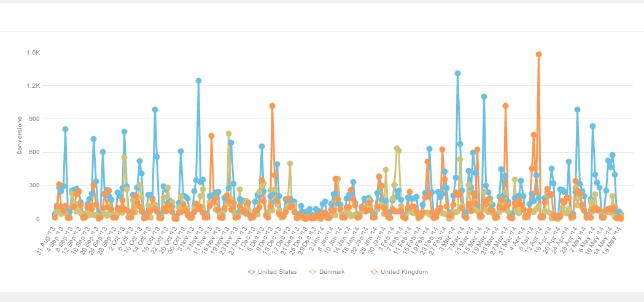Click the blue peak near 1.1K in mid-March
The image size is (644, 302).
pos(484,96)
